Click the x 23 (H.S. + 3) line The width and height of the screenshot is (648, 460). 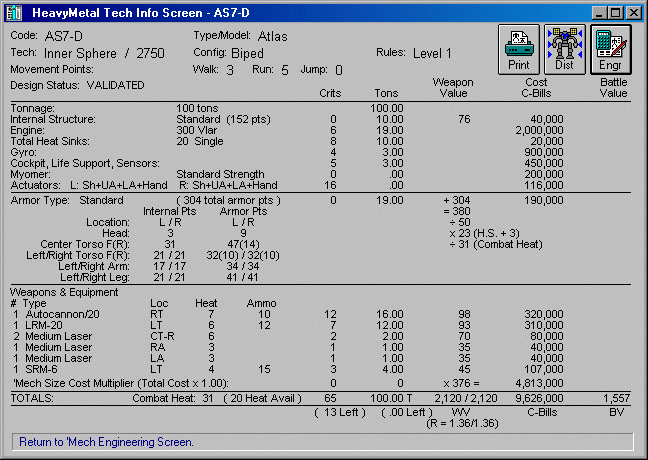coord(484,234)
